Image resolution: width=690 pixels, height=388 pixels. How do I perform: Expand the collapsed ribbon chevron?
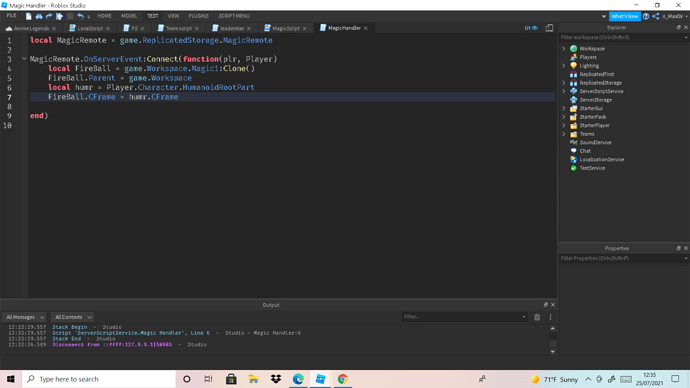tap(603, 16)
